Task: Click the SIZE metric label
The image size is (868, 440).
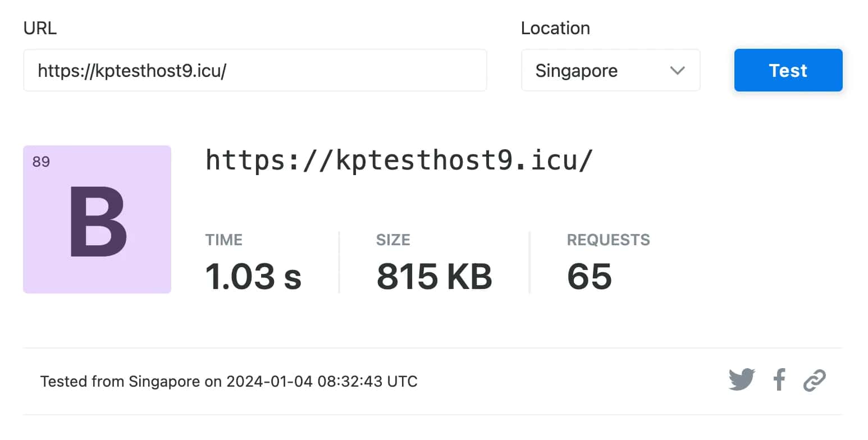Action: 393,240
